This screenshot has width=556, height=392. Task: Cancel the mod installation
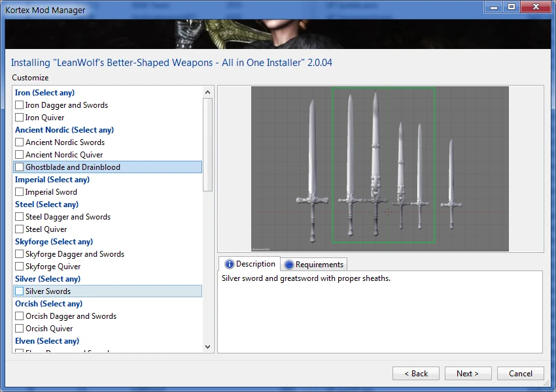(520, 374)
